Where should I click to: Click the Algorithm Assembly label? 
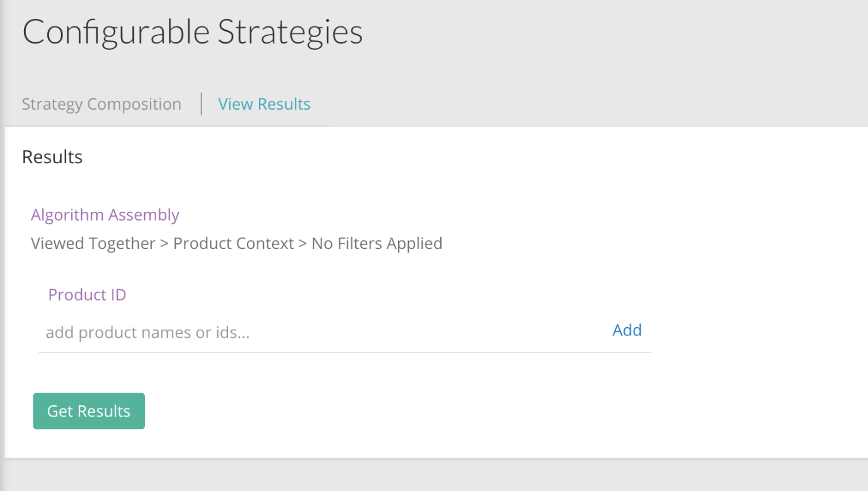pyautogui.click(x=105, y=215)
